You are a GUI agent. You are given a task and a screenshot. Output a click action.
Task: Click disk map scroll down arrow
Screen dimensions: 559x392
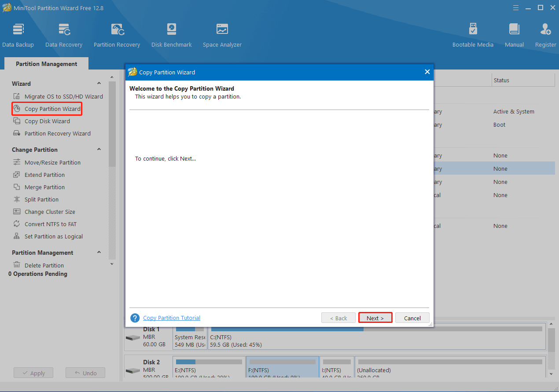click(551, 374)
